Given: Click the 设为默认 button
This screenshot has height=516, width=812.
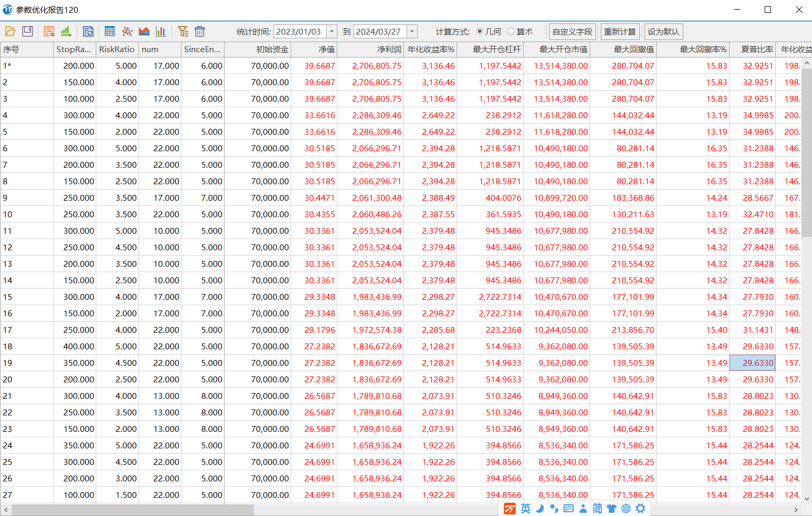Looking at the screenshot, I should click(664, 32).
